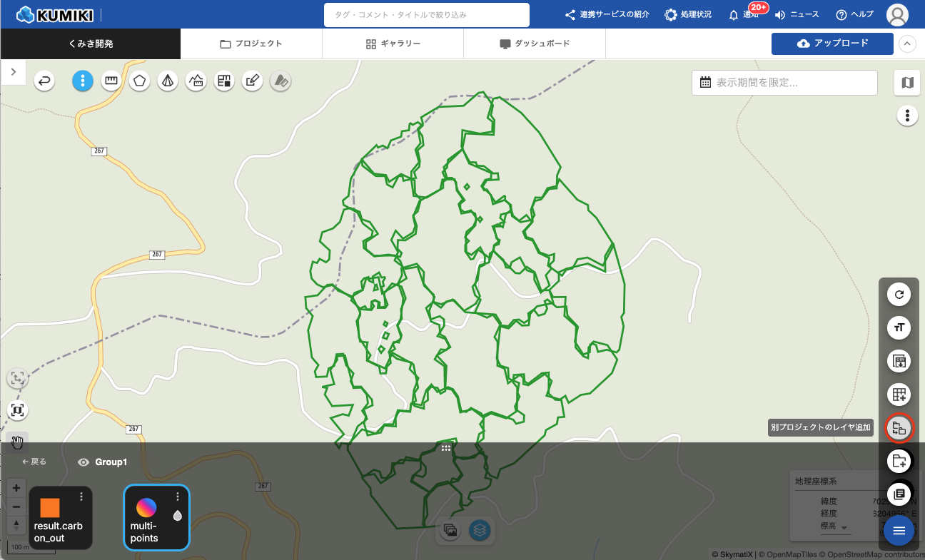Click the 戻る back link
This screenshot has height=560, width=925.
34,462
